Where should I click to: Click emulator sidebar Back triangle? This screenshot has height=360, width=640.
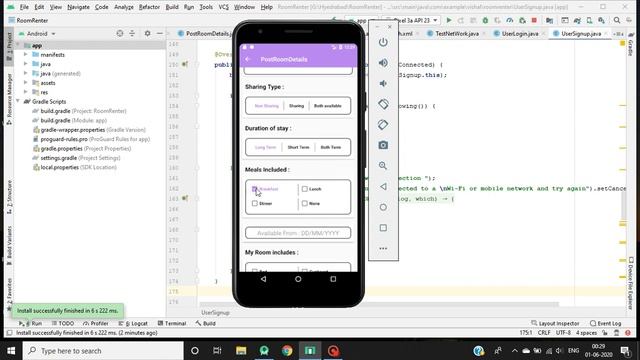383,187
